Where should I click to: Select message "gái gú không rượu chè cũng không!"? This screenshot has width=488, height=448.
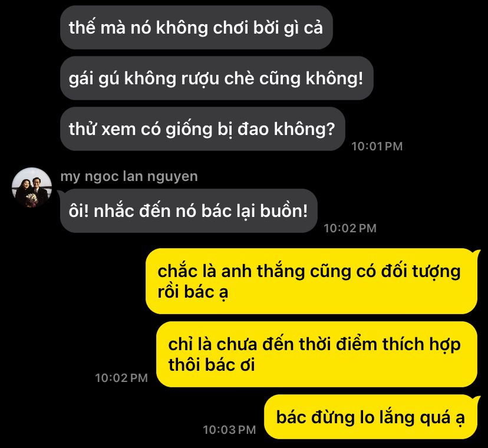click(x=217, y=78)
